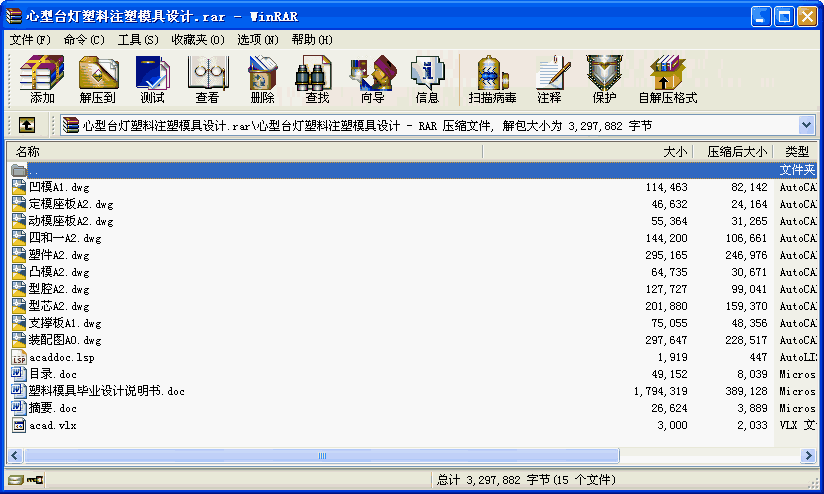Select the icon of 凹模A1.dwg
This screenshot has width=824, height=494.
pos(19,187)
